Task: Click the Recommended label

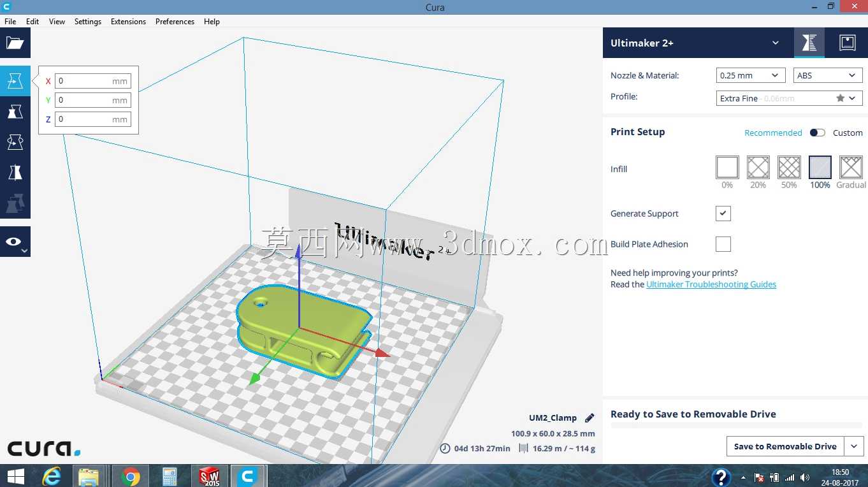Action: click(773, 133)
